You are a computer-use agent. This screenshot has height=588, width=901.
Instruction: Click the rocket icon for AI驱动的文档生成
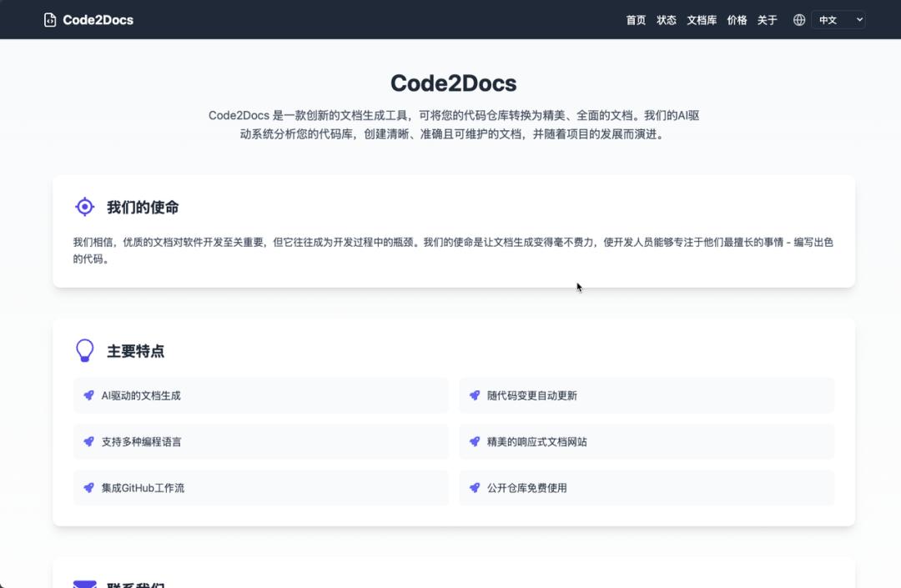[x=88, y=395]
